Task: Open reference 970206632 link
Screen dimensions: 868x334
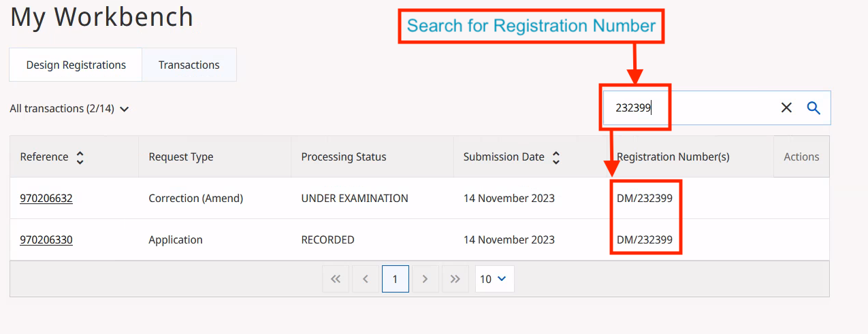Action: click(x=46, y=199)
